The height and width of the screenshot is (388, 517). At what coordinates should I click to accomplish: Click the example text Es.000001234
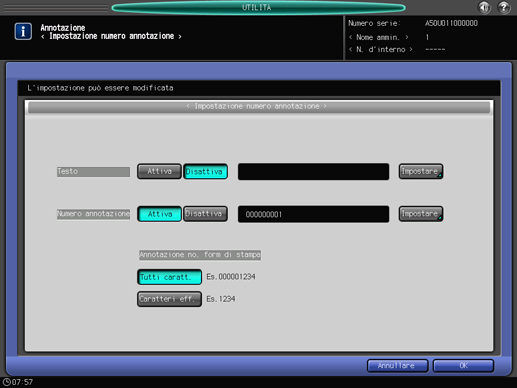click(231, 277)
